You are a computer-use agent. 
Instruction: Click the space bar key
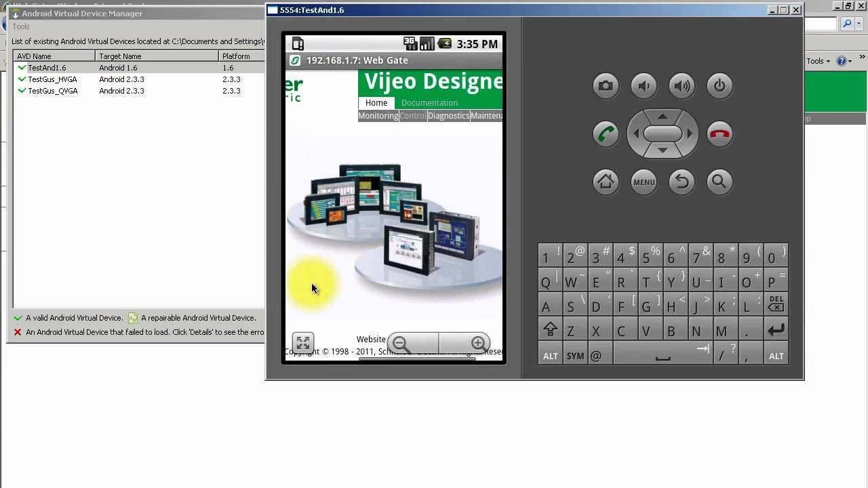point(663,354)
